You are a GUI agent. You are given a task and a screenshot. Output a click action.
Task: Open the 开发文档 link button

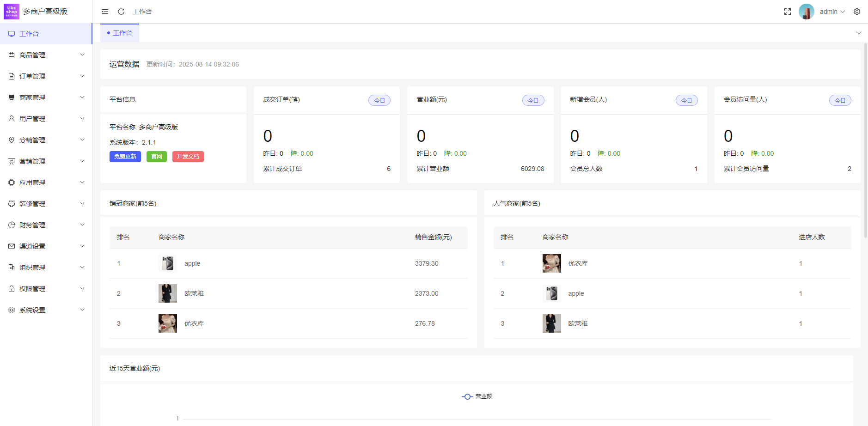188,157
